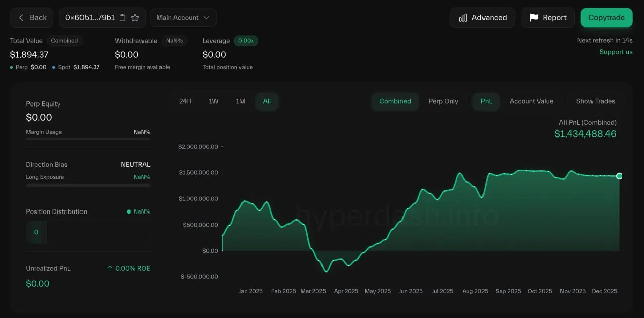Screen dimensions: 644x318
Task: Open the Support us link
Action: pyautogui.click(x=616, y=52)
